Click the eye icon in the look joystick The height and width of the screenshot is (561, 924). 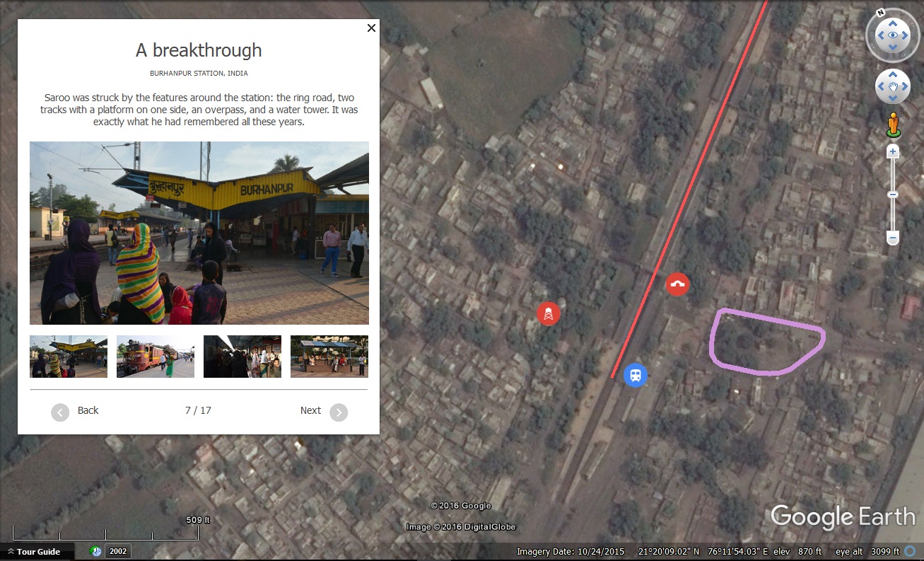892,35
